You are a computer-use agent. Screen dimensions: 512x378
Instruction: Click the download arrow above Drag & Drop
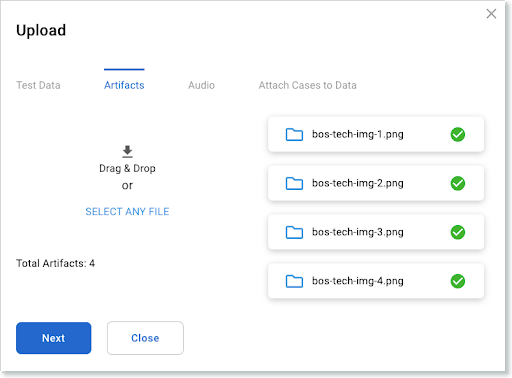(x=127, y=151)
